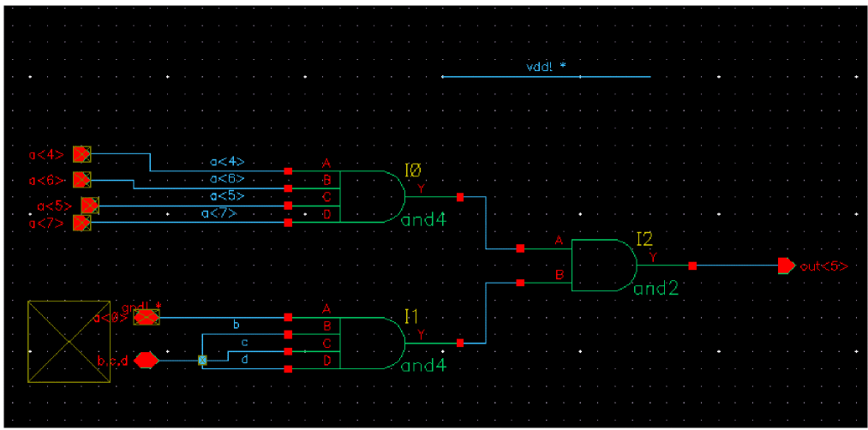The image size is (868, 430).
Task: Click the red b,c,d pin label
Action: [113, 362]
